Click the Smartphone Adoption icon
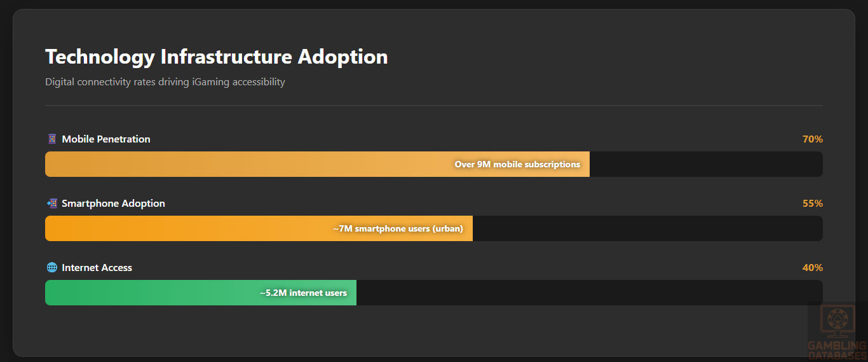This screenshot has width=868, height=362. [52, 203]
